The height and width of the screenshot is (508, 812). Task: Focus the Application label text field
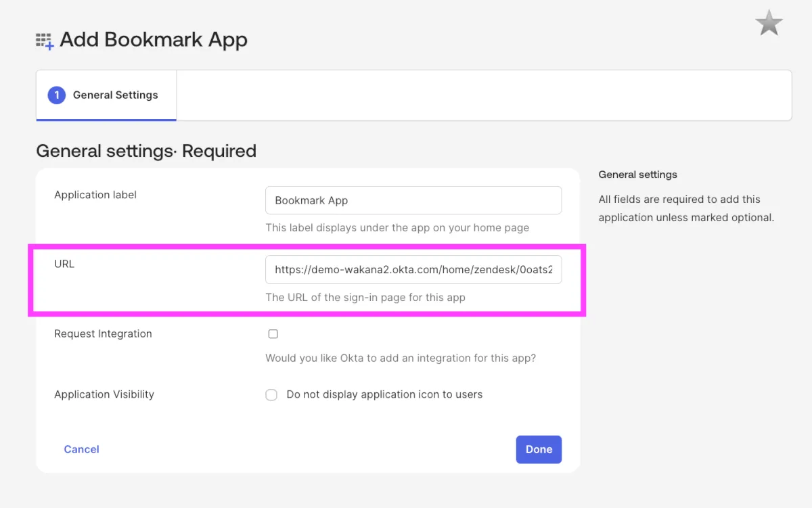[x=413, y=200]
